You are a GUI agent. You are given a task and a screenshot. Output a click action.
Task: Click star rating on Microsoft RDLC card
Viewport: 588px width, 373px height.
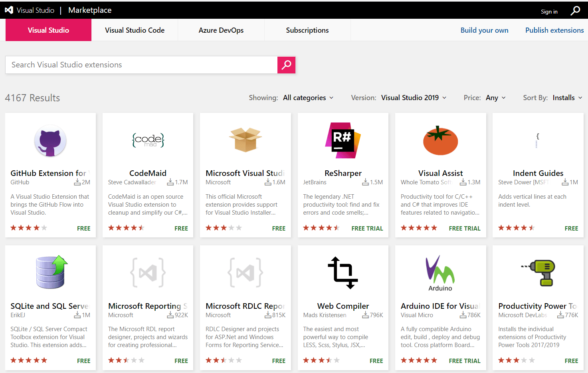(224, 360)
